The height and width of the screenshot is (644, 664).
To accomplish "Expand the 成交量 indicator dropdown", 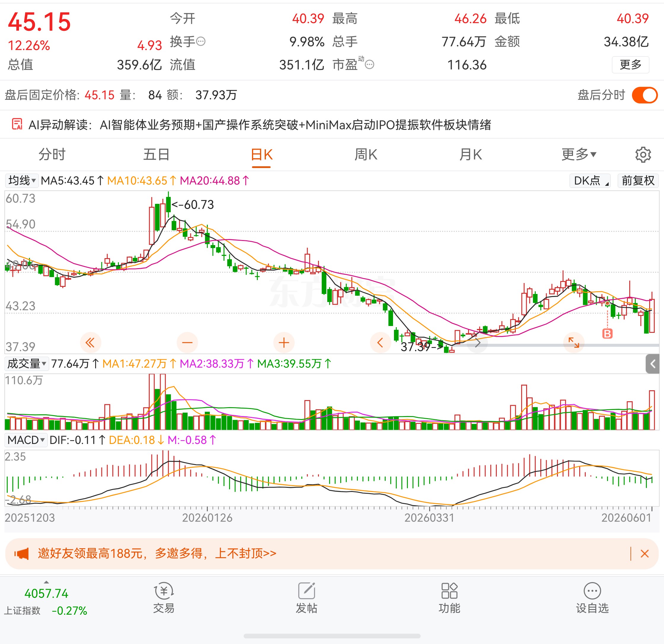I will coord(27,364).
